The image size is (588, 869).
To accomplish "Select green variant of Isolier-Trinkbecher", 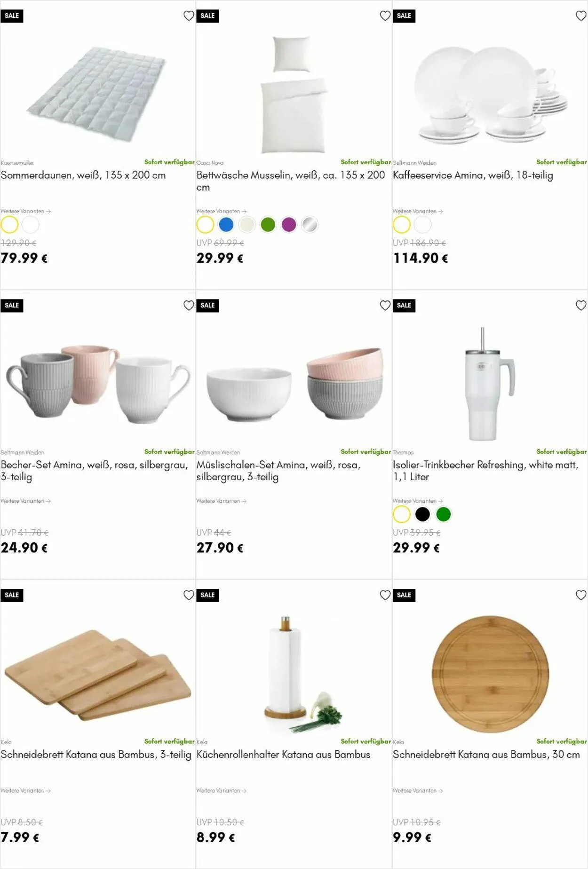I will 444,514.
